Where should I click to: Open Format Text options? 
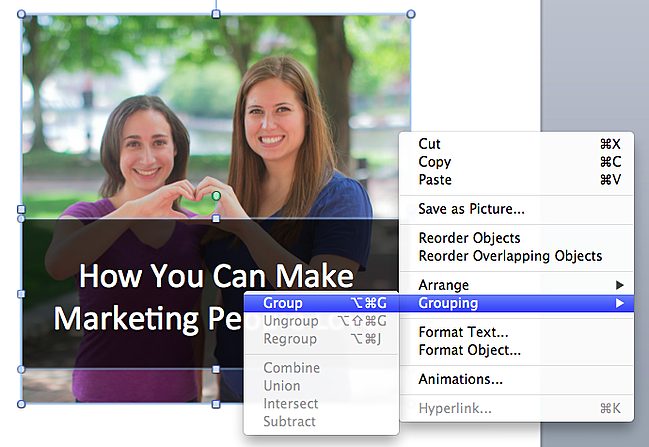463,332
